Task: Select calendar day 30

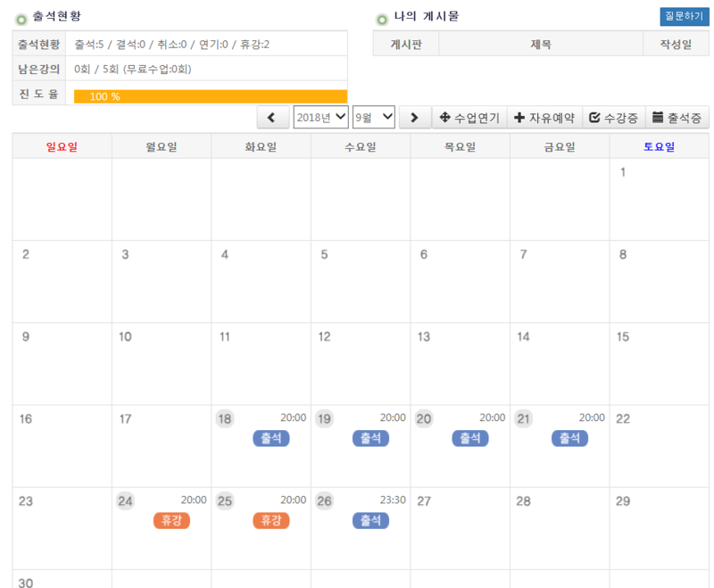Action: pos(26,583)
